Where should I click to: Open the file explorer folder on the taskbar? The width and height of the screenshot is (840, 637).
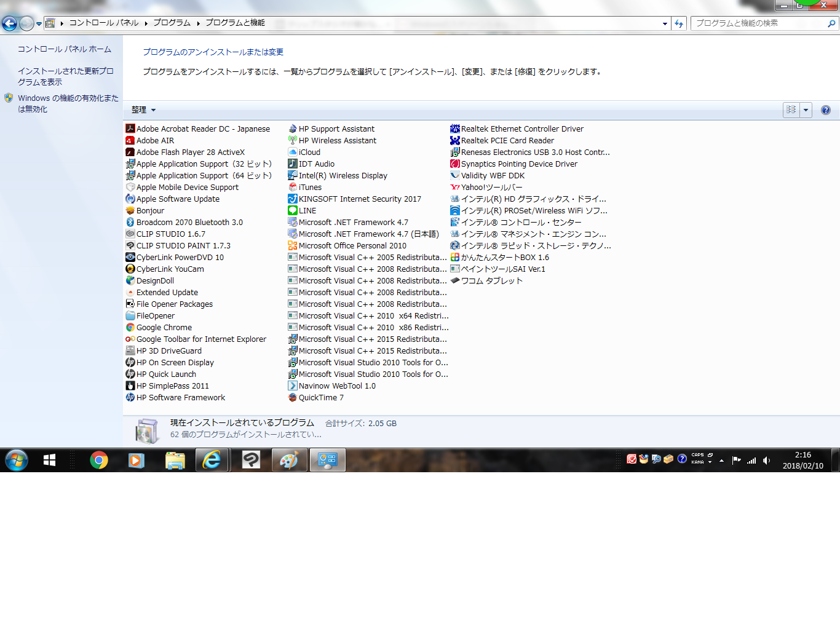pyautogui.click(x=175, y=460)
